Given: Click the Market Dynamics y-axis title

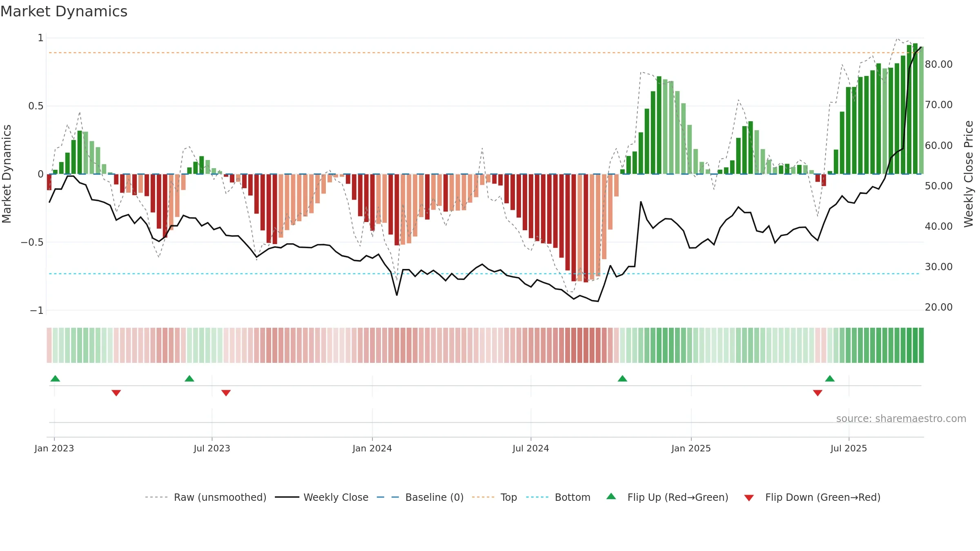Looking at the screenshot, I should pyautogui.click(x=7, y=174).
